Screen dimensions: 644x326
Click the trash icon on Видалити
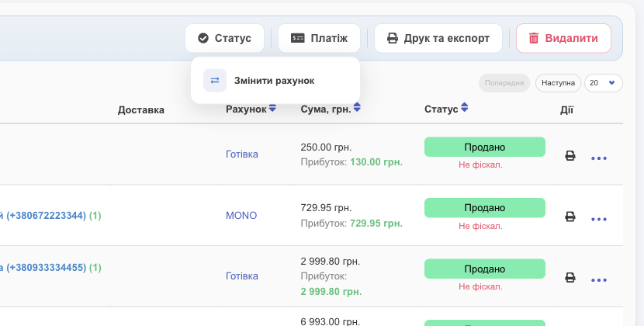click(x=534, y=38)
